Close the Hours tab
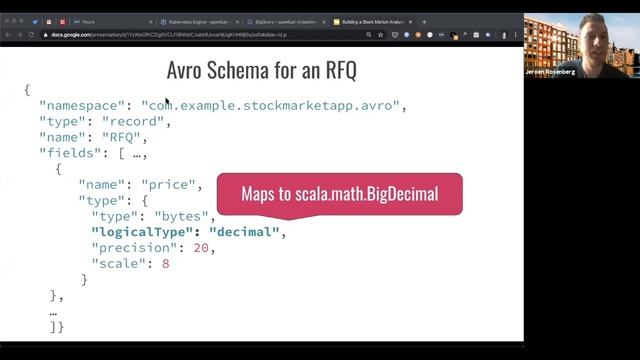The image size is (640, 360). pyautogui.click(x=151, y=22)
